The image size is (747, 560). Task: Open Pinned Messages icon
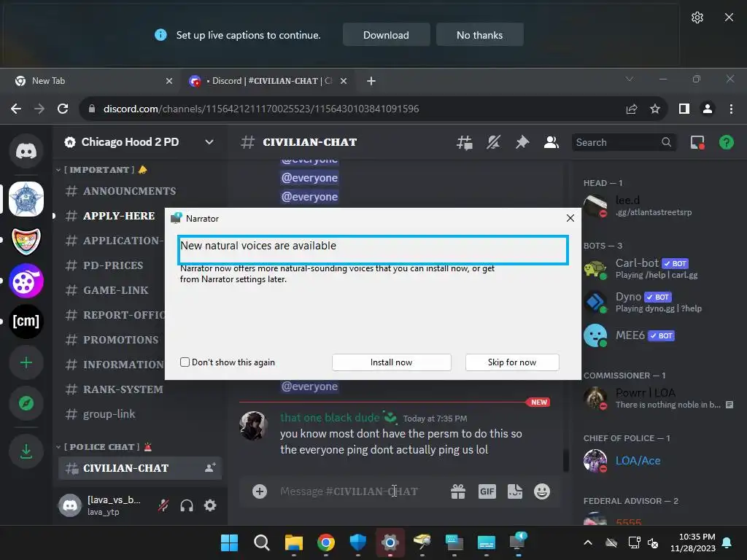coord(522,142)
